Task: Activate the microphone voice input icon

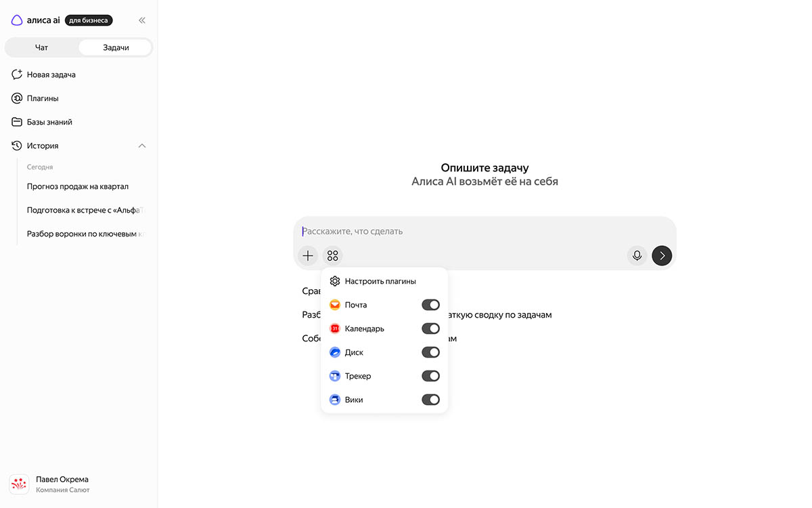Action: (637, 255)
